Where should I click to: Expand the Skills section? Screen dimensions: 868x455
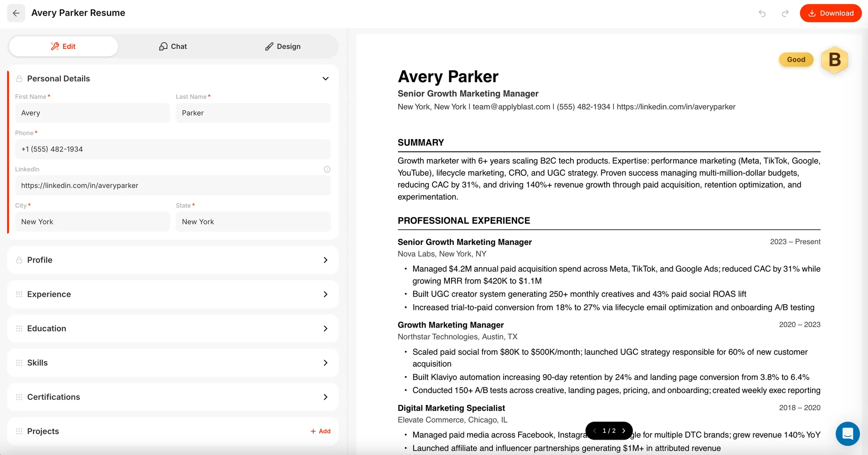(173, 363)
